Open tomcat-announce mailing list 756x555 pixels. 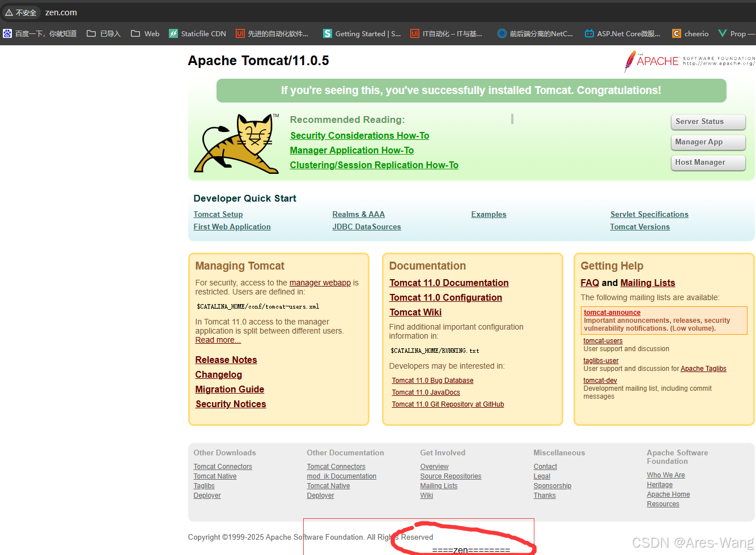coord(612,313)
